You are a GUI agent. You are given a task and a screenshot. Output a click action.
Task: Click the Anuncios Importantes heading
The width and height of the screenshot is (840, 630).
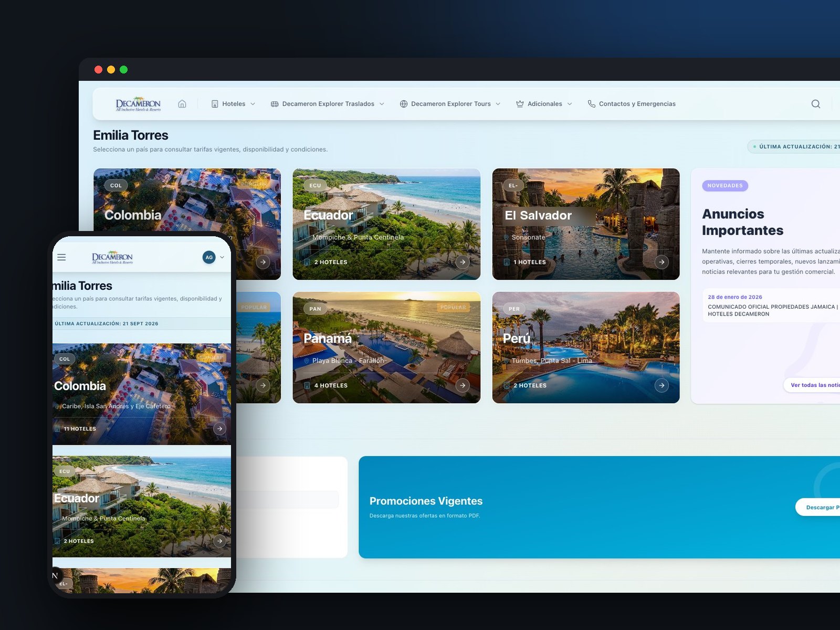pos(742,222)
